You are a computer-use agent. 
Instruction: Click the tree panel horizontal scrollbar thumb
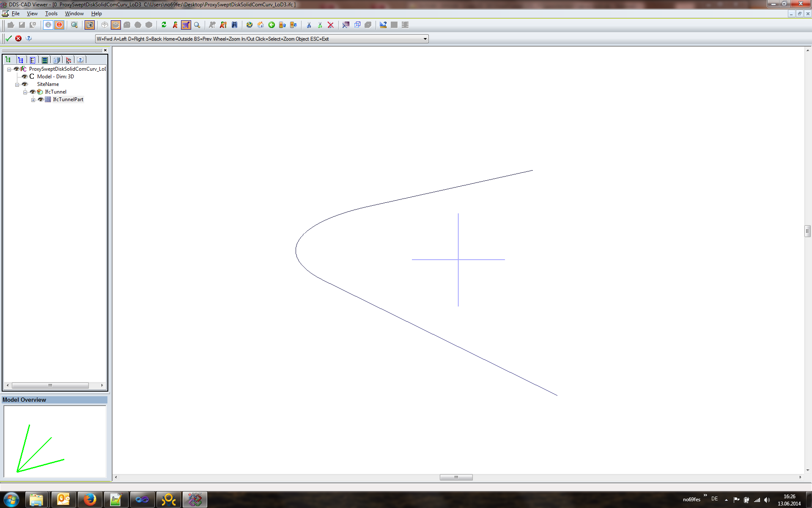pyautogui.click(x=50, y=385)
